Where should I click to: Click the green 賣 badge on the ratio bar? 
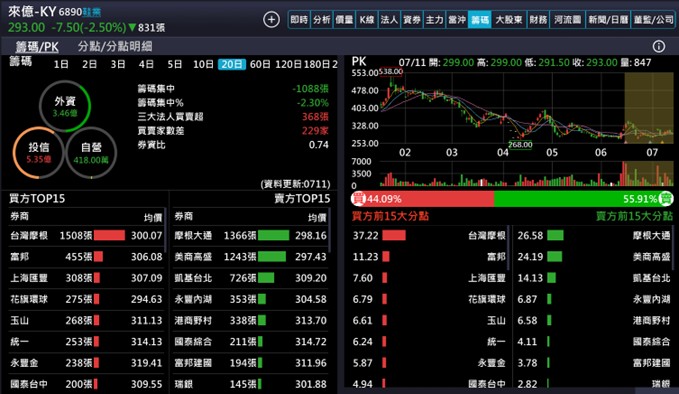pyautogui.click(x=666, y=199)
